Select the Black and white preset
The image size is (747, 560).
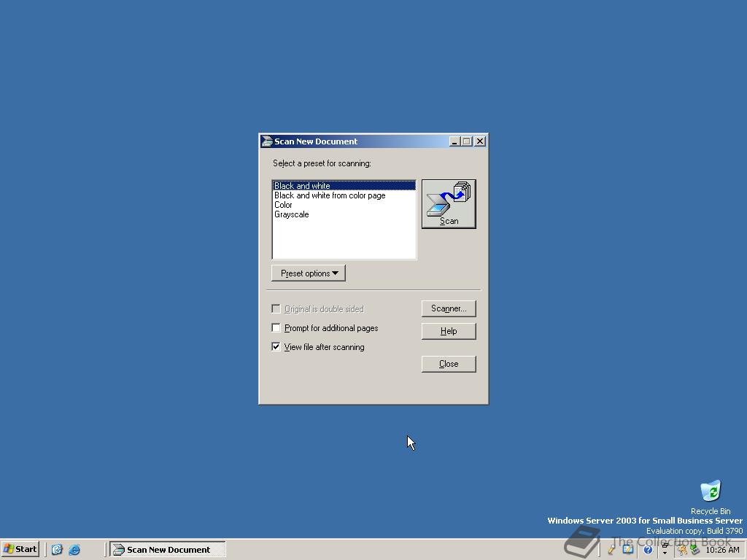pos(344,186)
